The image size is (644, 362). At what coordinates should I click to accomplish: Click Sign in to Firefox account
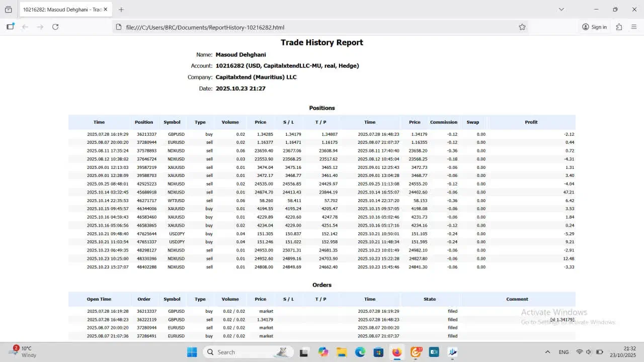point(594,27)
